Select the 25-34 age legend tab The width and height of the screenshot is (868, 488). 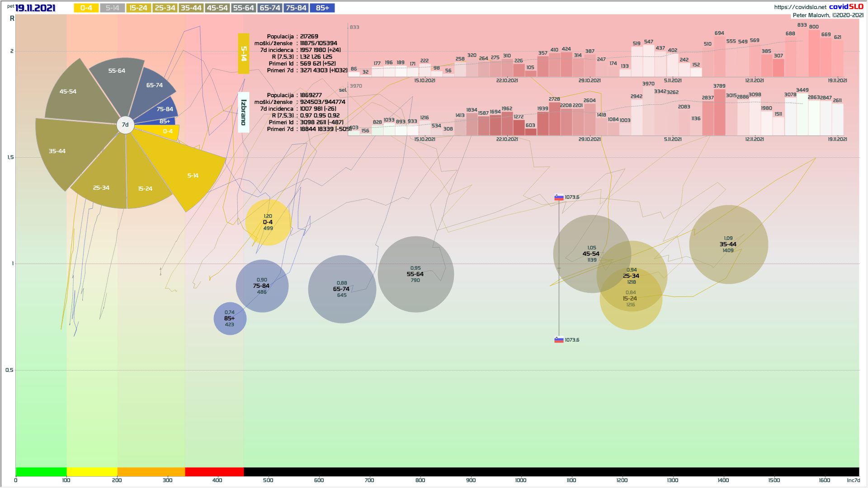click(165, 8)
